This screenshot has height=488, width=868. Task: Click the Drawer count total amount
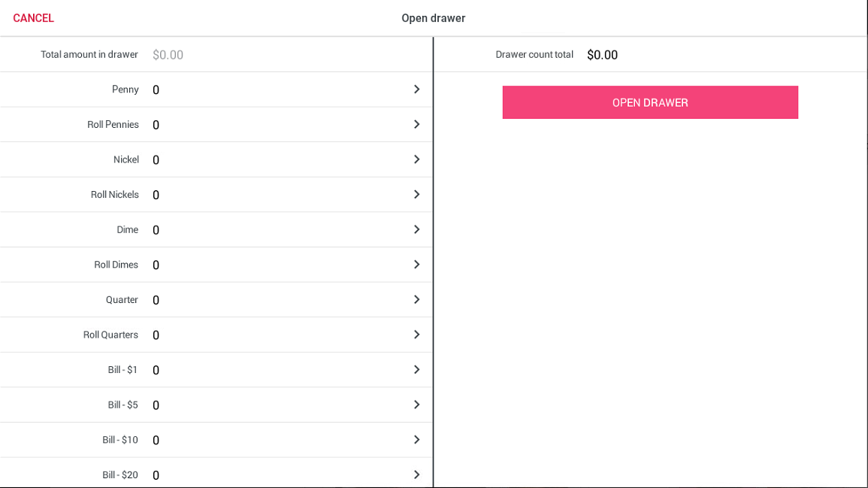coord(602,55)
